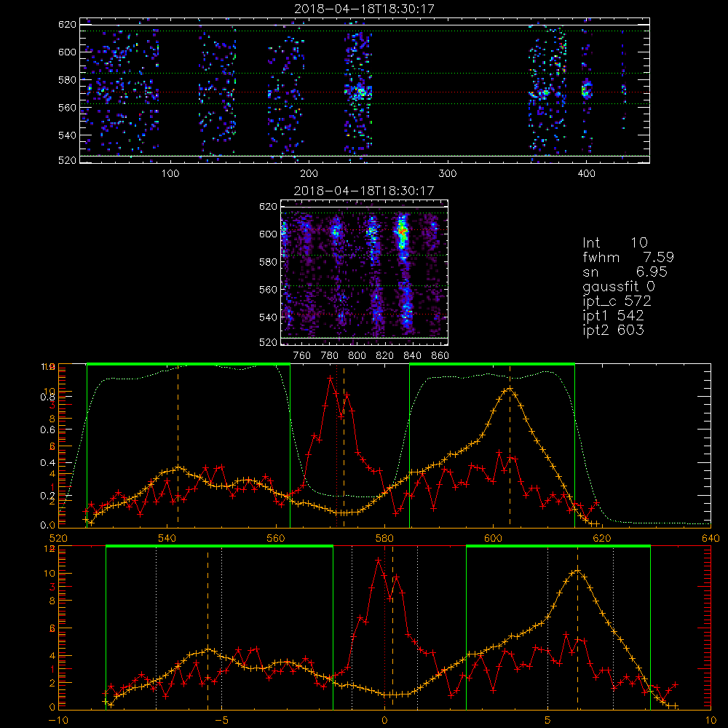Click x-axis label 860 under the middle image
Screen dimensions: 728x728
pos(440,356)
